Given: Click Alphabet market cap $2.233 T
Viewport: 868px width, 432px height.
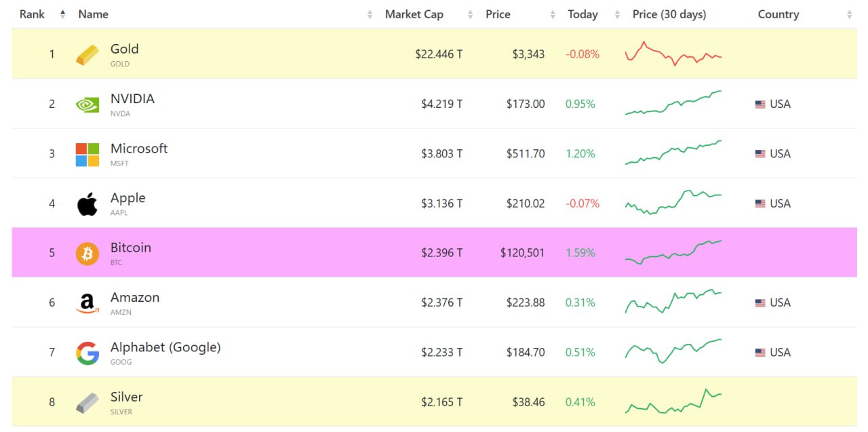Looking at the screenshot, I should [441, 353].
